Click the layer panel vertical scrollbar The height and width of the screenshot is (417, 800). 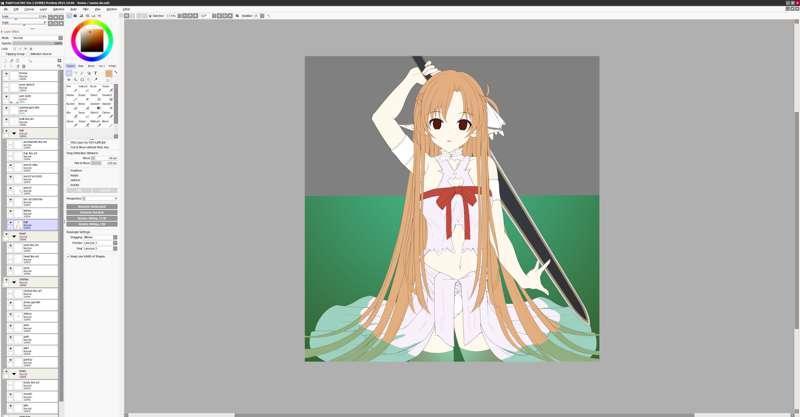pos(61,235)
